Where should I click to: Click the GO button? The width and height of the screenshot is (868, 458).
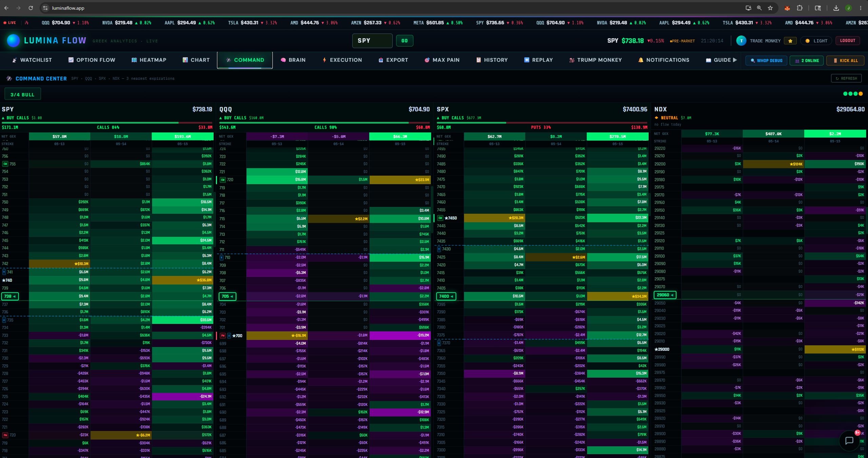tap(405, 41)
